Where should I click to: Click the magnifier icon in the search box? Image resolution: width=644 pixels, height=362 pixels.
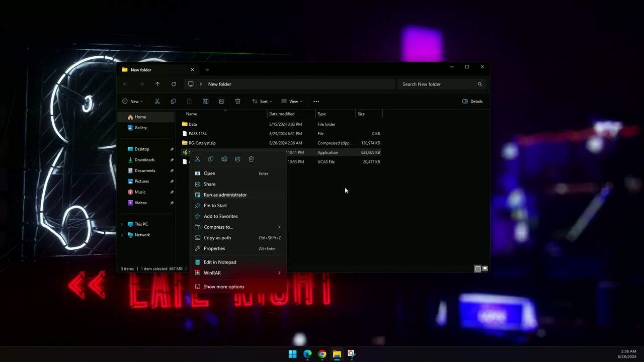[479, 84]
